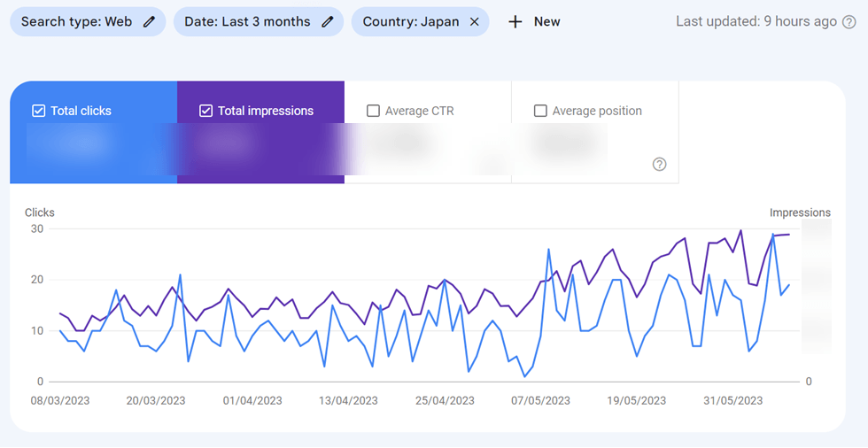
Task: Click the 31/05/2023 date label
Action: 733,400
